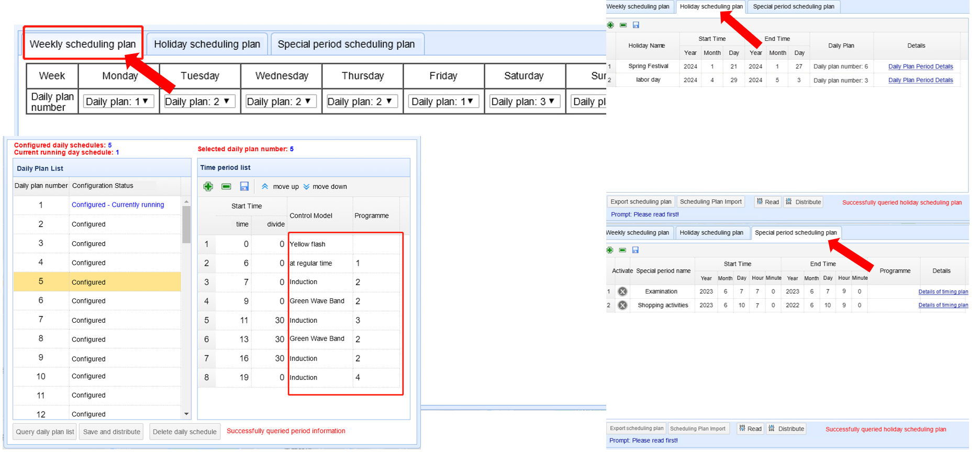Open the large Special period scheduling plan tab

pos(346,44)
